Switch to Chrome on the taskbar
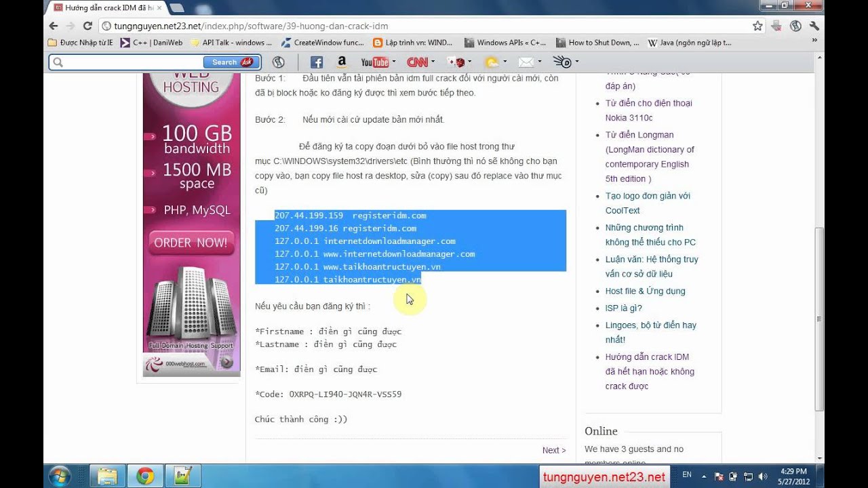Image resolution: width=868 pixels, height=488 pixels. point(145,476)
